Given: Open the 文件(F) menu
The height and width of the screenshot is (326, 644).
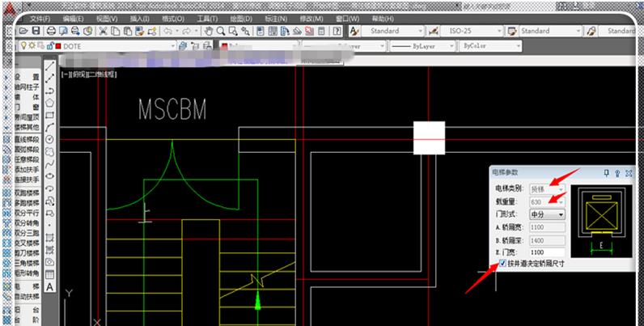Looking at the screenshot, I should (x=40, y=19).
